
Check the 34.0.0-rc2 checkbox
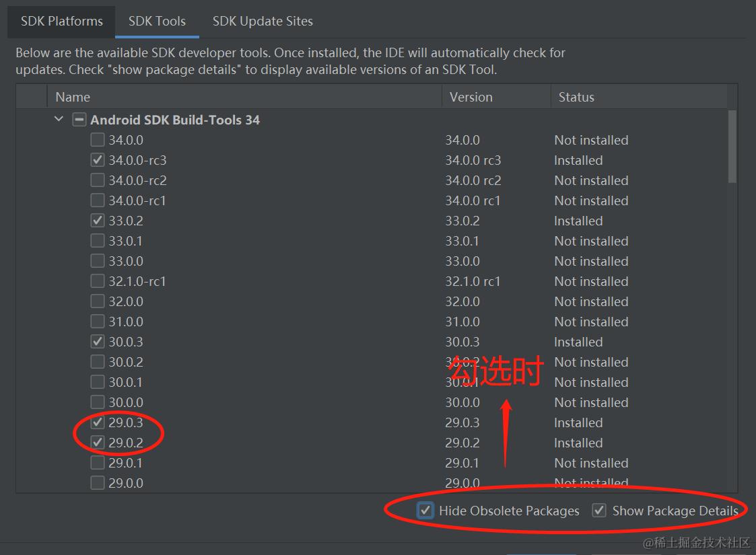(x=98, y=180)
